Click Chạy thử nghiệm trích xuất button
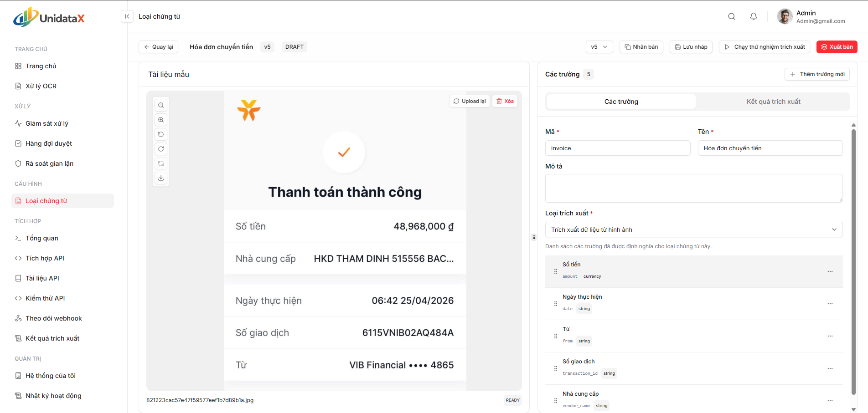This screenshot has width=868, height=413. click(764, 47)
